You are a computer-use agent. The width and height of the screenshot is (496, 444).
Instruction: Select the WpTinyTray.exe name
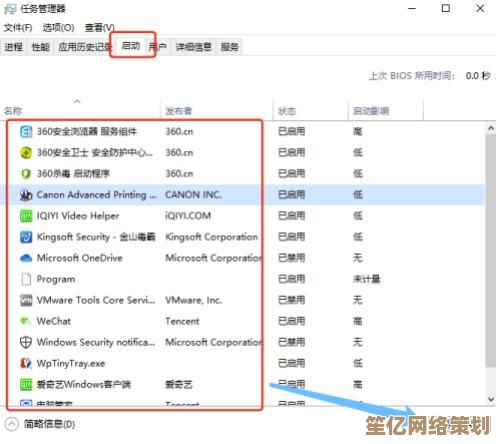(71, 363)
